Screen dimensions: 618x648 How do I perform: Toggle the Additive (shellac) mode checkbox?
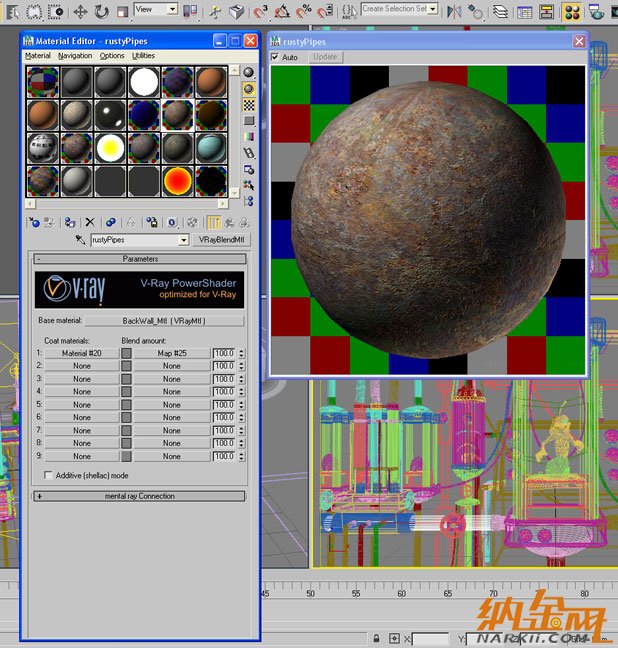click(48, 475)
